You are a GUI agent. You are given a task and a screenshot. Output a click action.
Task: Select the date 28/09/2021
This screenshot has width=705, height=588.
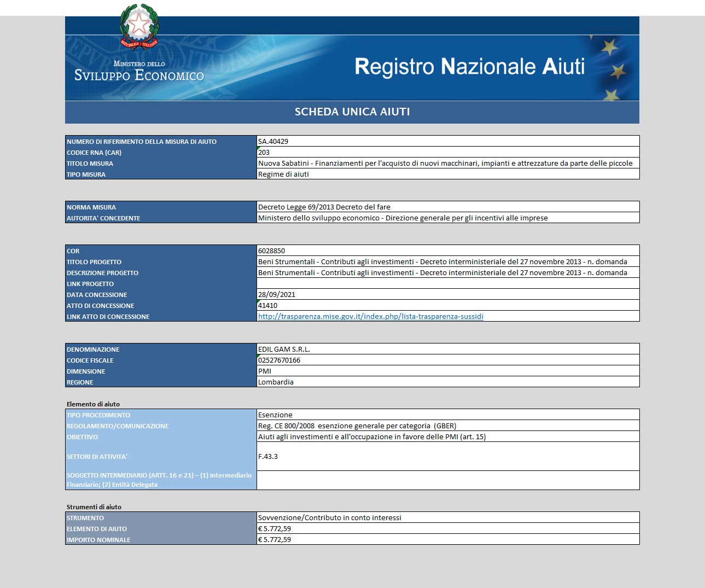pyautogui.click(x=448, y=294)
